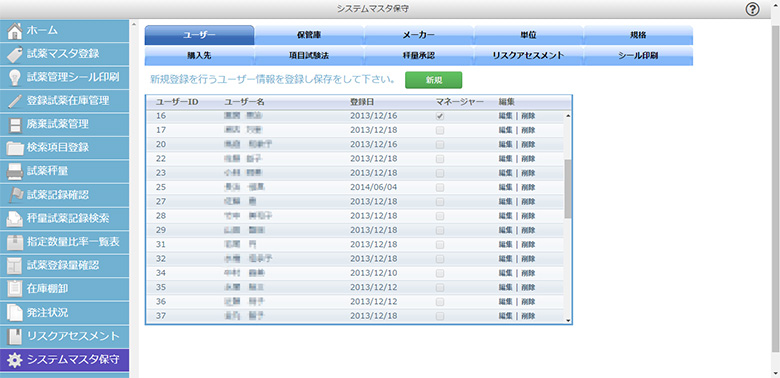The image size is (780, 378).
Task: Check manager checkbox for user 28
Action: click(440, 216)
